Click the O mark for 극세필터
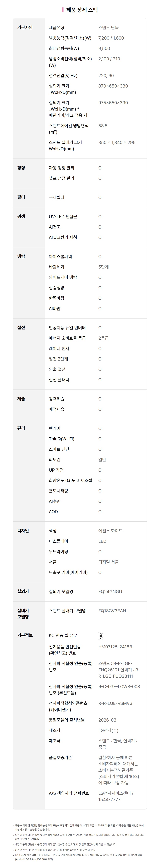 click(100, 198)
